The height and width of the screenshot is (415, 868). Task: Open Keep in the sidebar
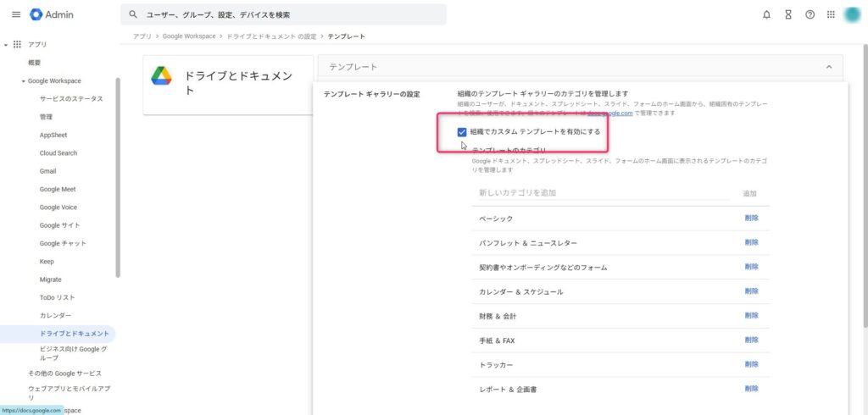point(47,262)
